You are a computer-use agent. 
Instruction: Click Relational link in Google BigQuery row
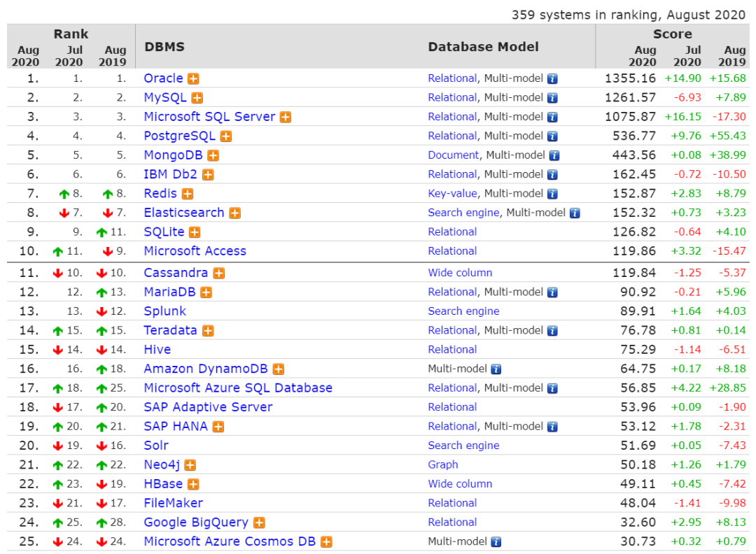[x=452, y=523]
